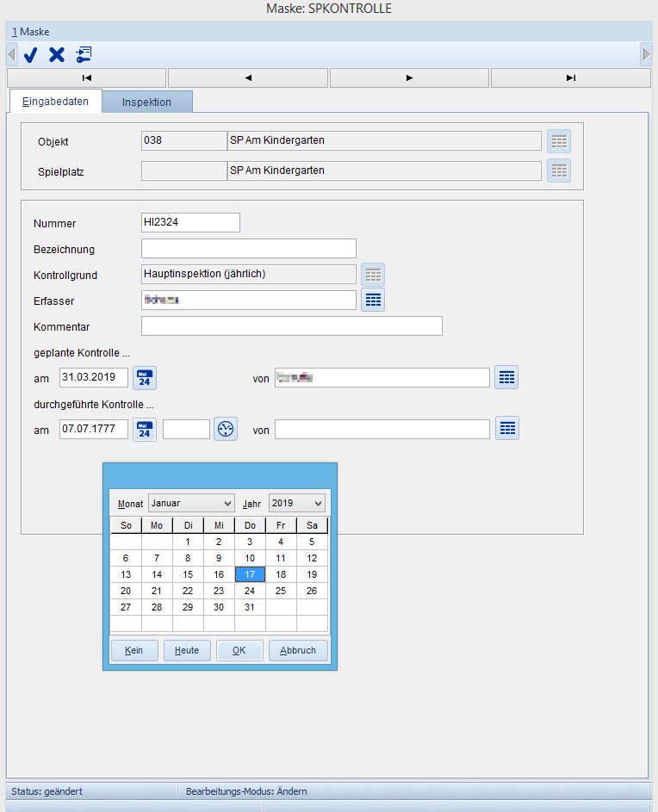Open the Erfasser selection list icon
Image resolution: width=658 pixels, height=812 pixels.
[x=373, y=300]
